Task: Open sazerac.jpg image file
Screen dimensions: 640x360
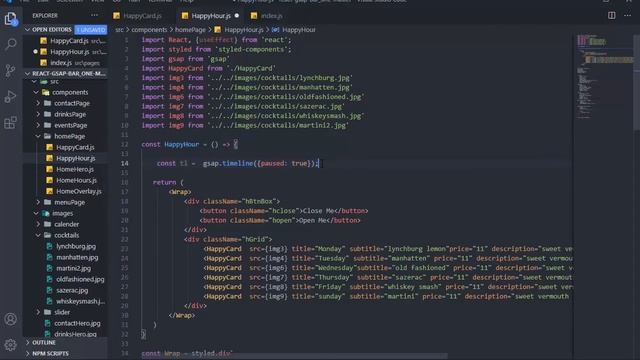Action: (72, 290)
